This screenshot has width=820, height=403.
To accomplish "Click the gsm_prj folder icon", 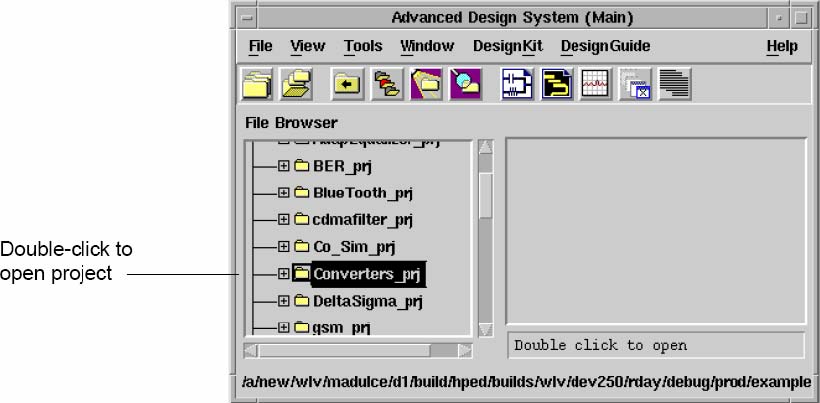I will (x=301, y=327).
